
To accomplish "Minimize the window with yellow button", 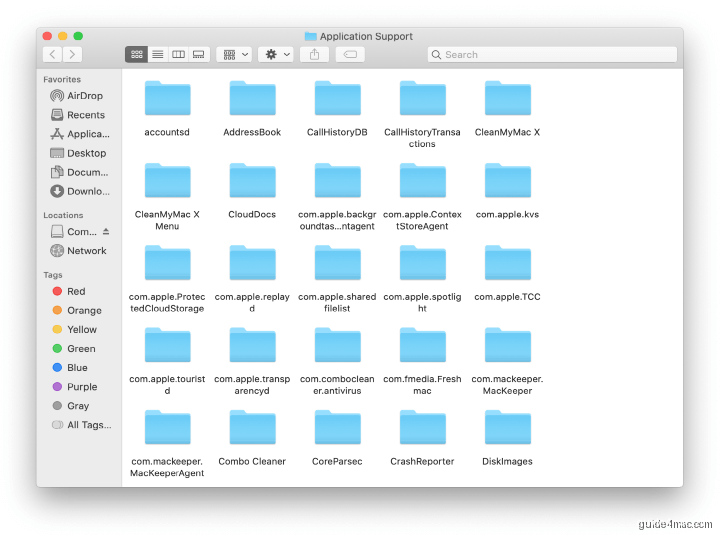I will pos(62,36).
